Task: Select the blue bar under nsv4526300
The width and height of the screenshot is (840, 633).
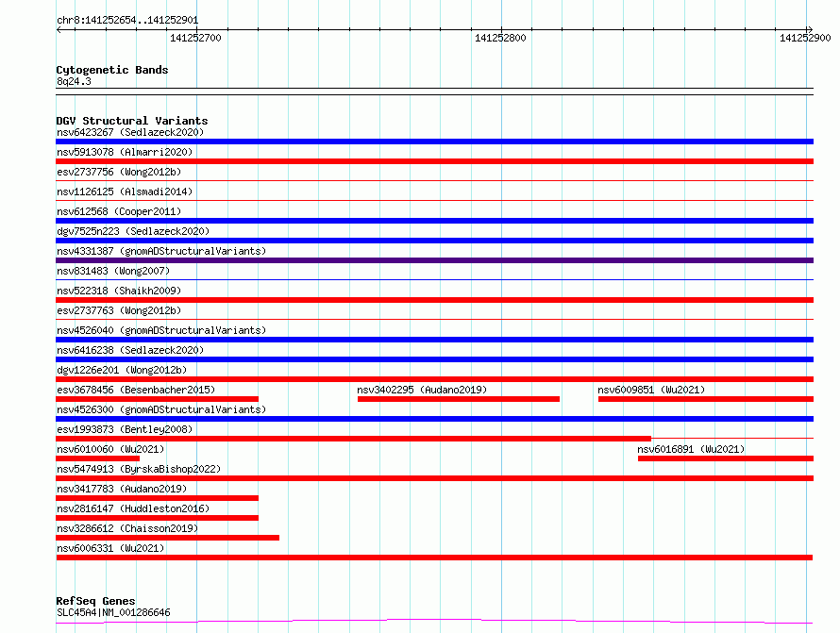Action: 434,419
